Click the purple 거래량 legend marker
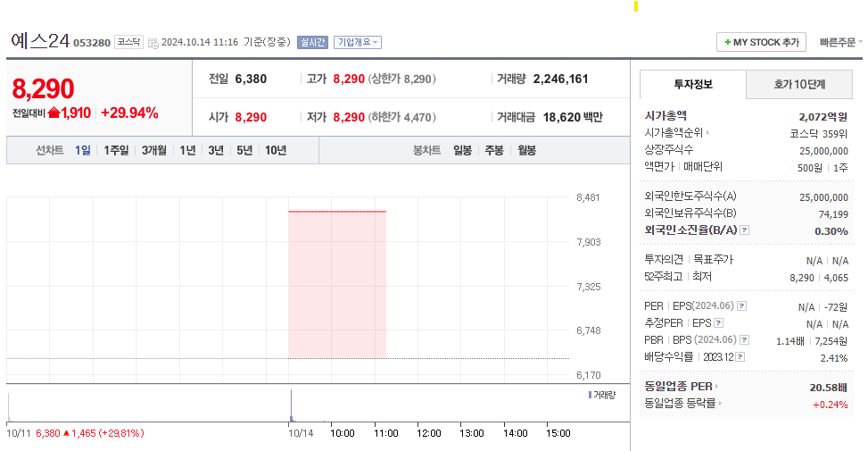 590,395
